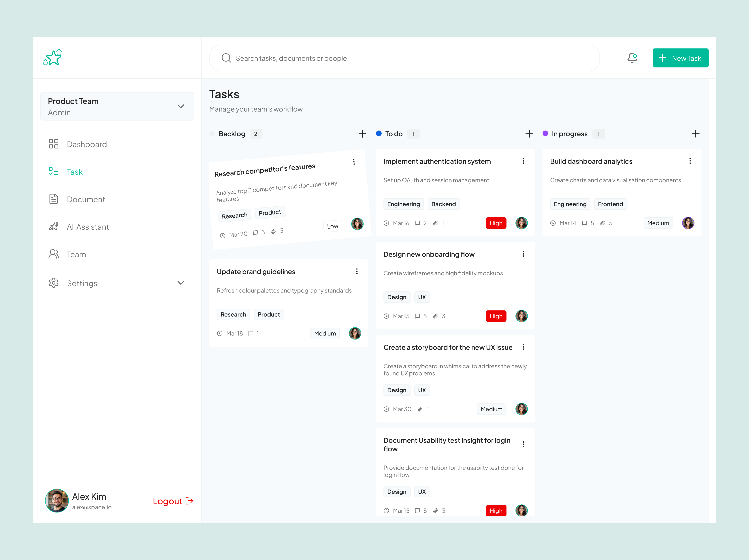Screen dimensions: 749x560
Task: Add a task to In progress column
Action: pos(695,134)
